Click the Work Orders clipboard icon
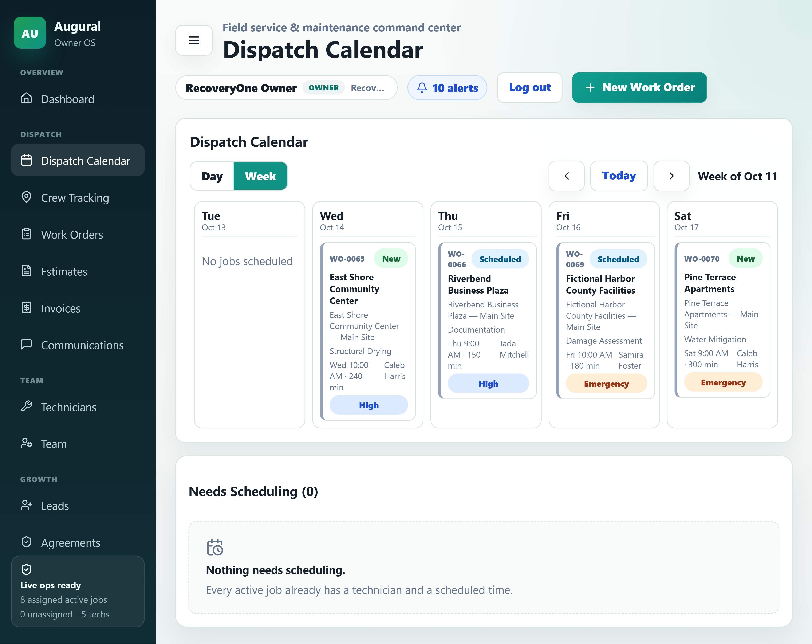The image size is (812, 644). point(26,234)
